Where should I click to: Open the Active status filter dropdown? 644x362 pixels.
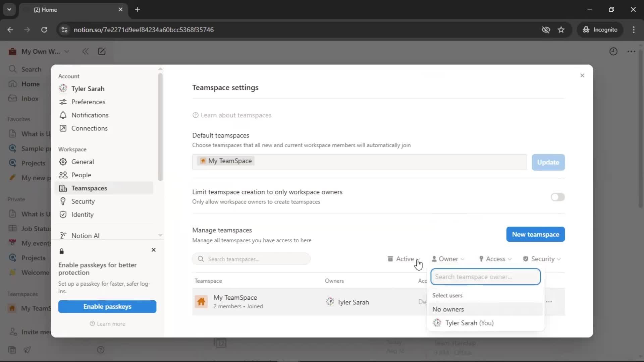coord(404,259)
